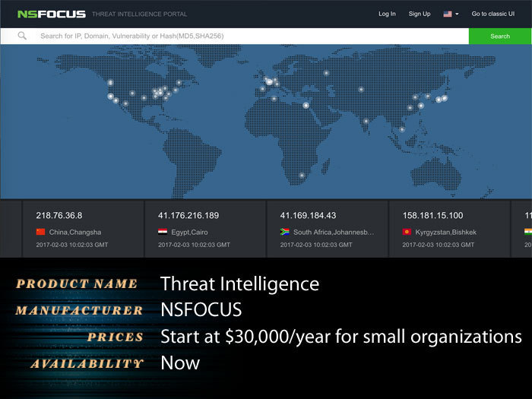532x399 pixels.
Task: Click the Threat Intelligence product name text
Action: (x=239, y=284)
